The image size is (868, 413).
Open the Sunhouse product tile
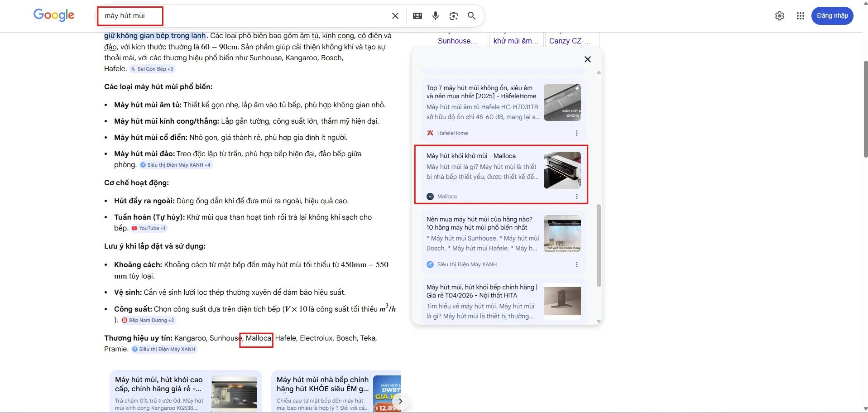coord(460,39)
